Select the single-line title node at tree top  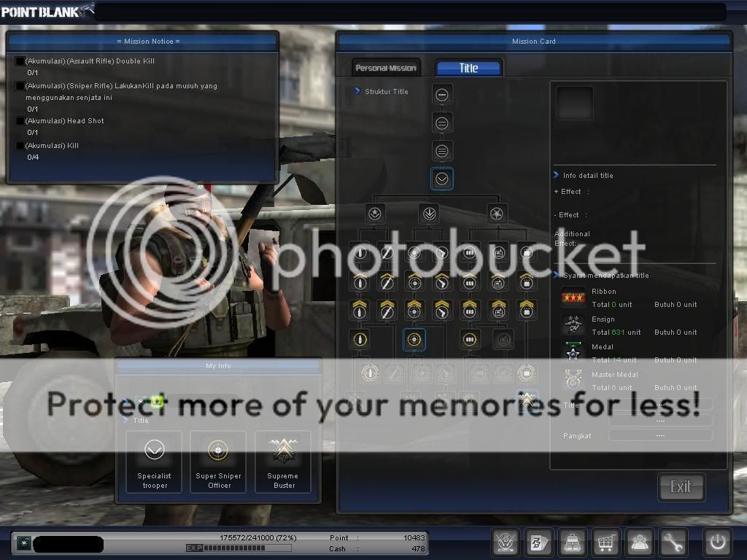click(x=441, y=95)
